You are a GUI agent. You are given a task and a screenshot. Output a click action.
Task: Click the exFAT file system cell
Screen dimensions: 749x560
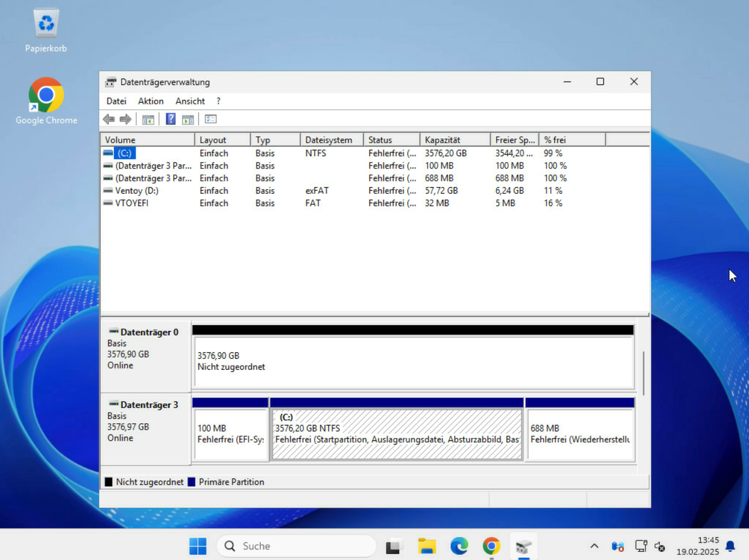317,191
